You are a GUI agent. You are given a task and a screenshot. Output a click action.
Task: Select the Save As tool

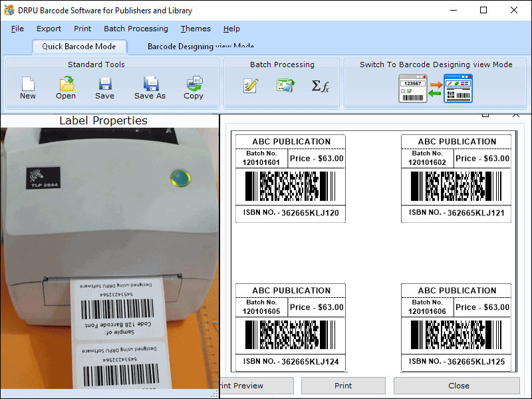point(150,87)
